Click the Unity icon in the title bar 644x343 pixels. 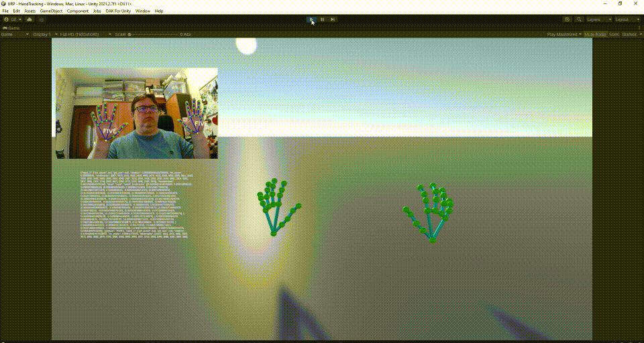click(4, 3)
